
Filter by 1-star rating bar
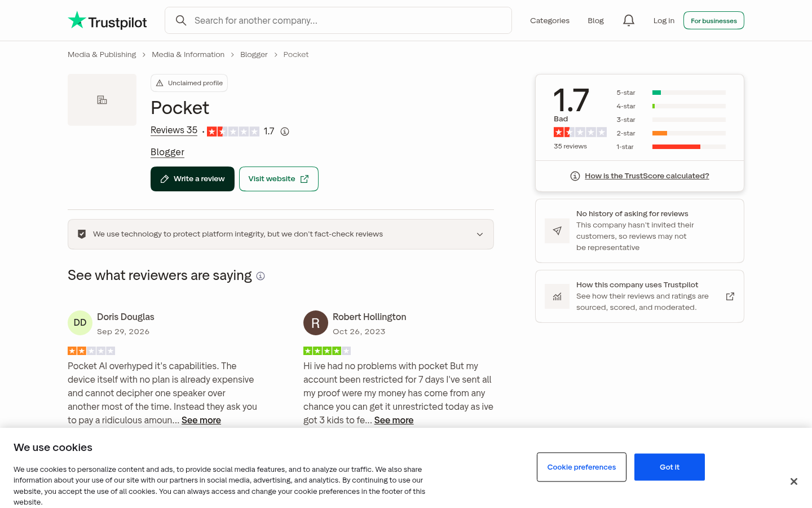click(671, 147)
